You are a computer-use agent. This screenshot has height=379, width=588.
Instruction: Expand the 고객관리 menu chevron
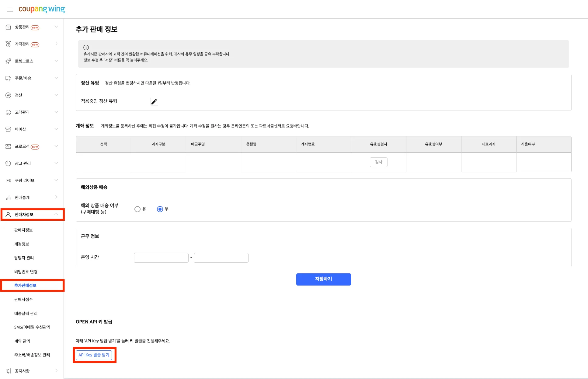(x=56, y=112)
